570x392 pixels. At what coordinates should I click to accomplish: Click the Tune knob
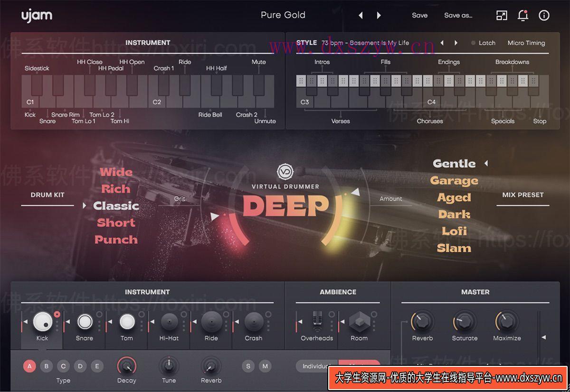pos(169,366)
